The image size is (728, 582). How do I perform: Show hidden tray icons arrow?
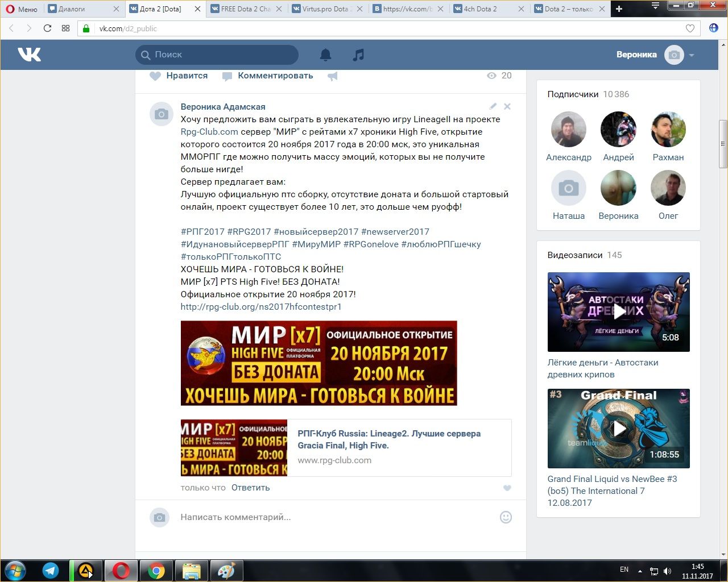[640, 571]
